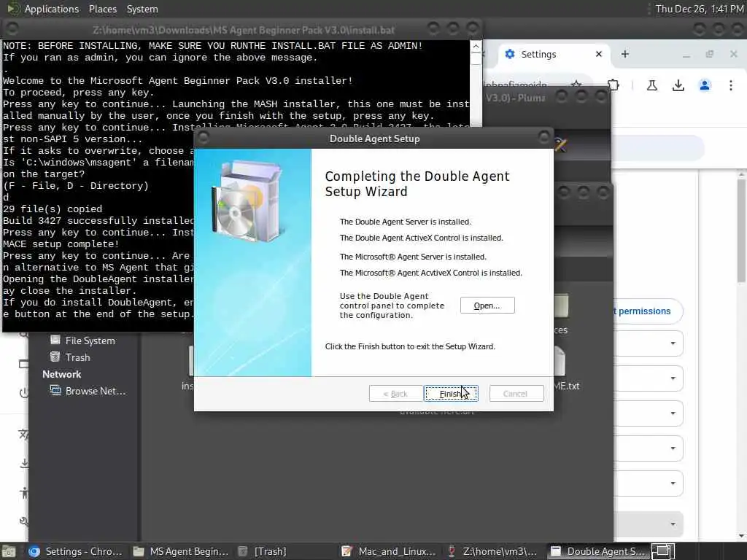Open the Chrome profile avatar icon
747x560 pixels.
pos(705,85)
